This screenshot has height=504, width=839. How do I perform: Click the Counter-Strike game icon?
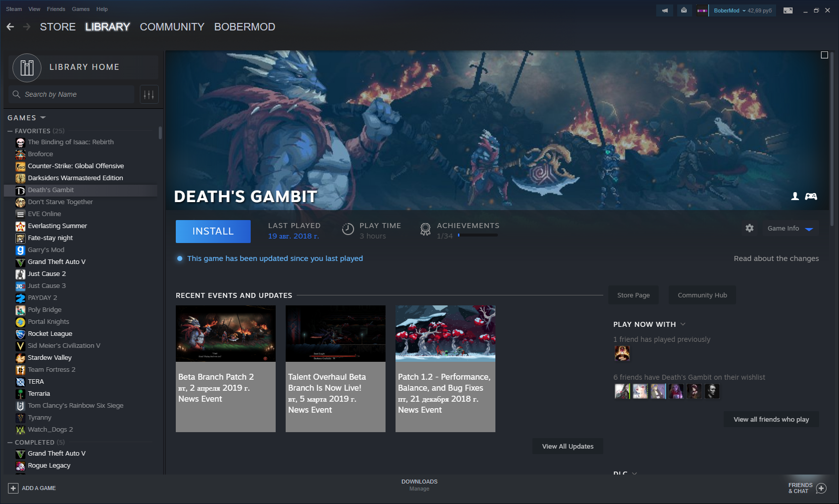tap(20, 166)
